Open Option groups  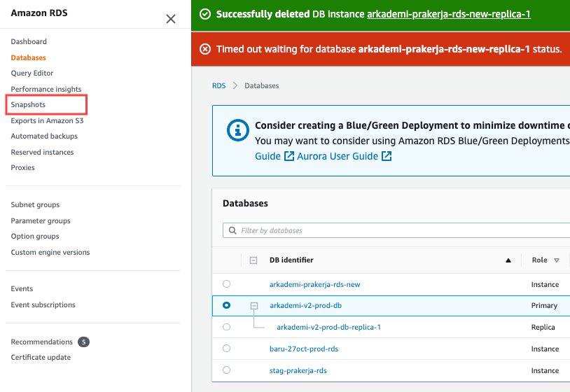coord(35,236)
